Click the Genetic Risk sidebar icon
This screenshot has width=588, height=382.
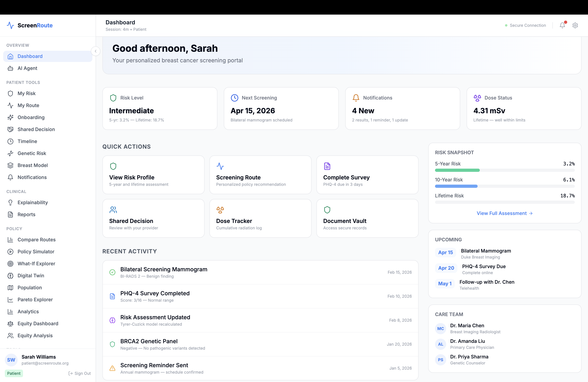click(x=10, y=153)
